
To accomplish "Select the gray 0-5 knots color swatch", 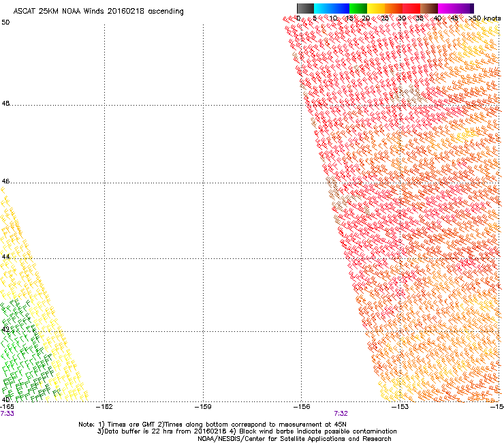I will click(x=306, y=8).
